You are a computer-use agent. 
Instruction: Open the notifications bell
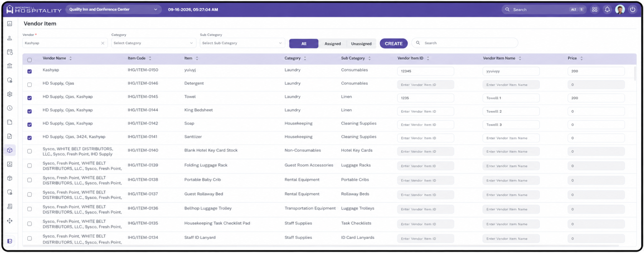point(607,10)
